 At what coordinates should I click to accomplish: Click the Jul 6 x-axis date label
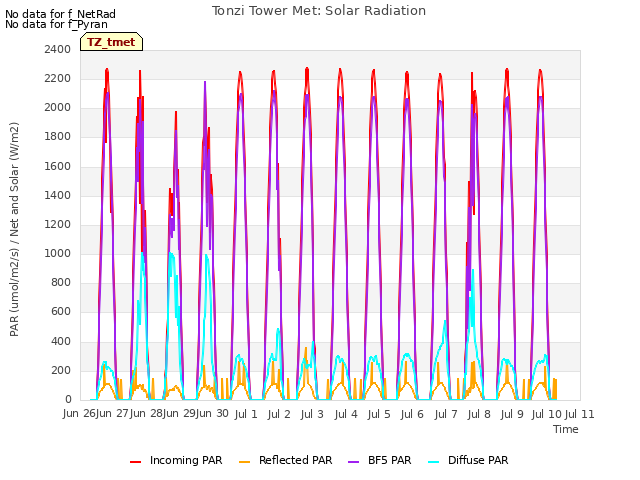(x=412, y=414)
